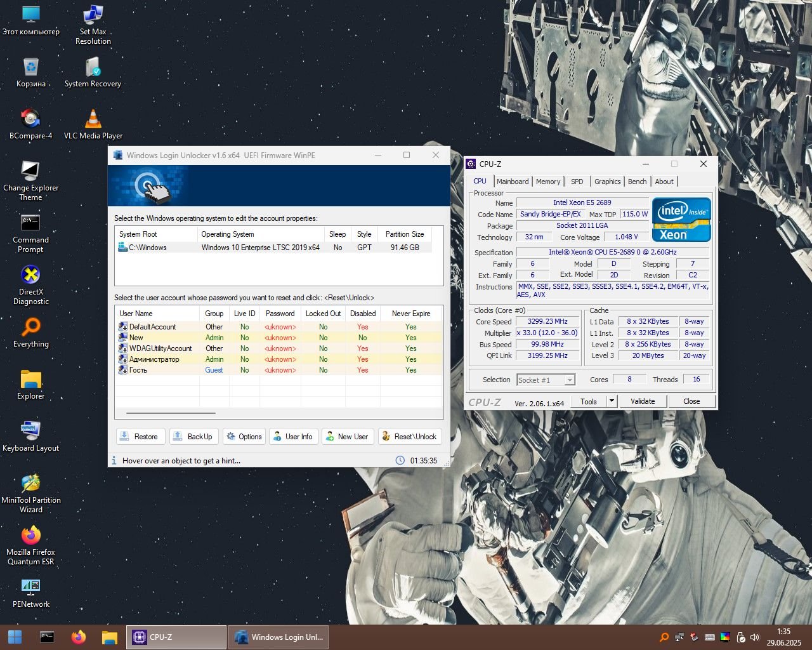The height and width of the screenshot is (650, 812).
Task: Expand the Tools dropdown arrow in CPU-Z
Action: [612, 401]
